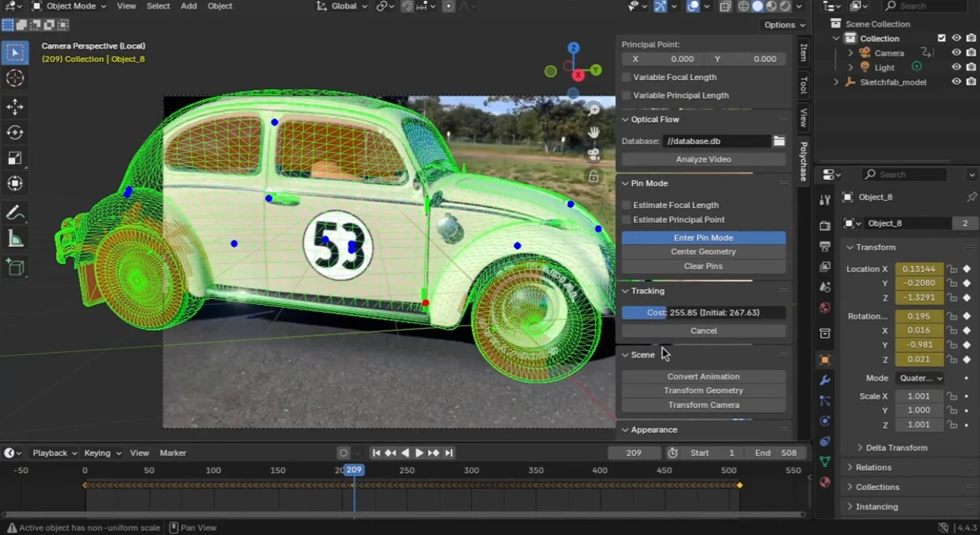Expand the Sketchfab_model tree item

click(x=836, y=82)
